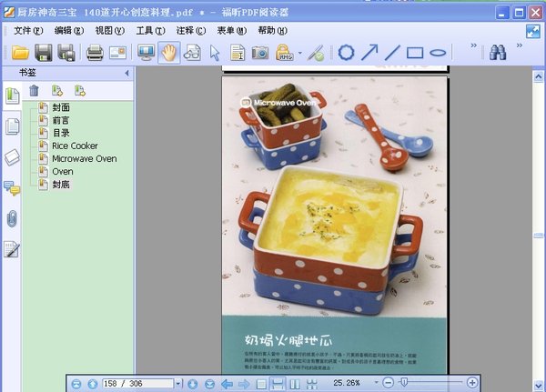Delete bookmark with the trash icon
Viewport: 546px width, 392px height.
[34, 91]
